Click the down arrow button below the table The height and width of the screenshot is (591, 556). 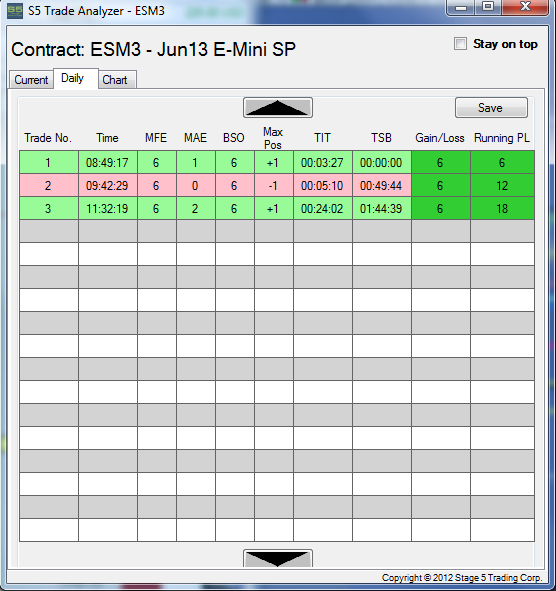278,558
